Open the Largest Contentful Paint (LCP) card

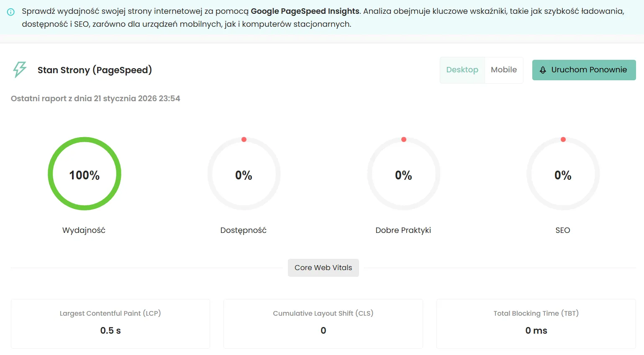tap(110, 324)
